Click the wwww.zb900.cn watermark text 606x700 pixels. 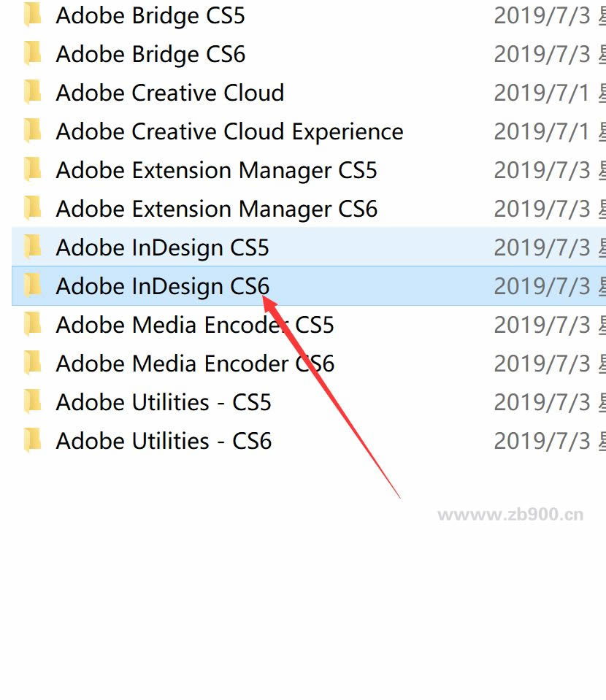tap(511, 513)
